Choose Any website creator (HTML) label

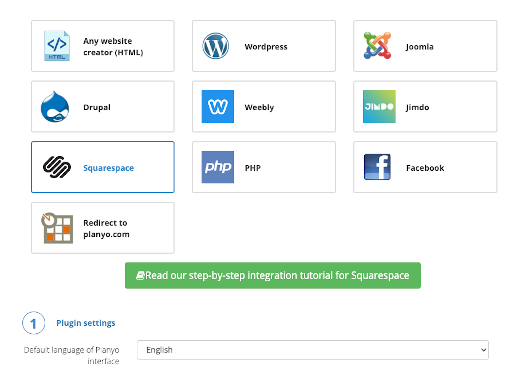click(113, 47)
